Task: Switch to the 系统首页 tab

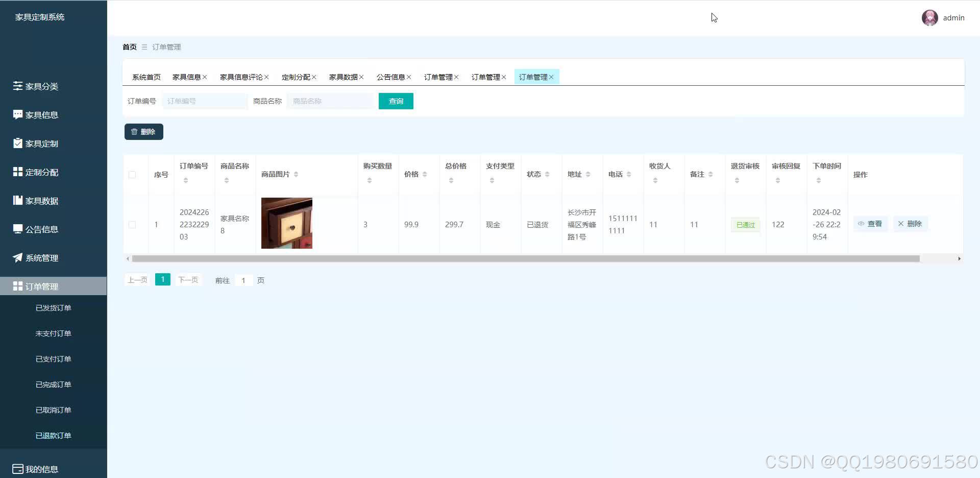Action: click(146, 77)
